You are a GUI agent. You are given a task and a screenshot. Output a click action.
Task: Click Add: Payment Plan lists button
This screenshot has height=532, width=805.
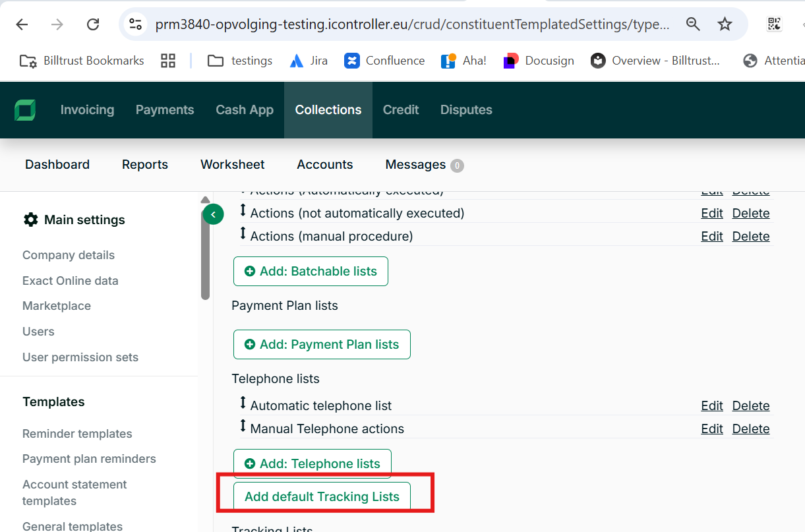tap(322, 344)
